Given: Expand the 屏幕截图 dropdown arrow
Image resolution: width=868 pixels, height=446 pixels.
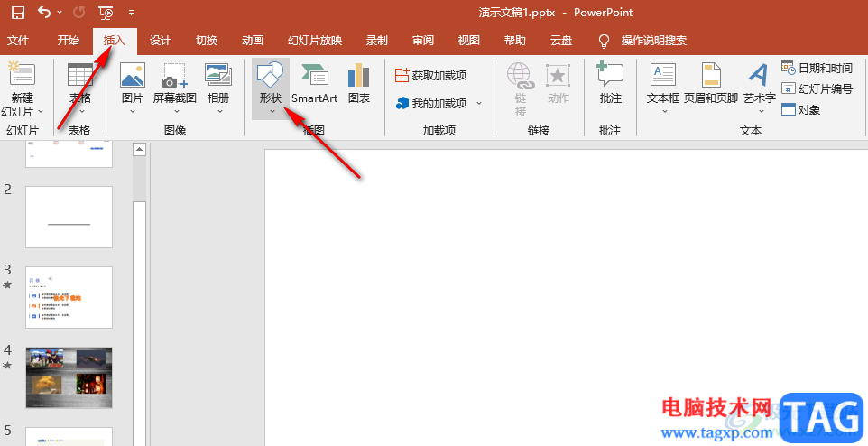Looking at the screenshot, I should pos(175,112).
